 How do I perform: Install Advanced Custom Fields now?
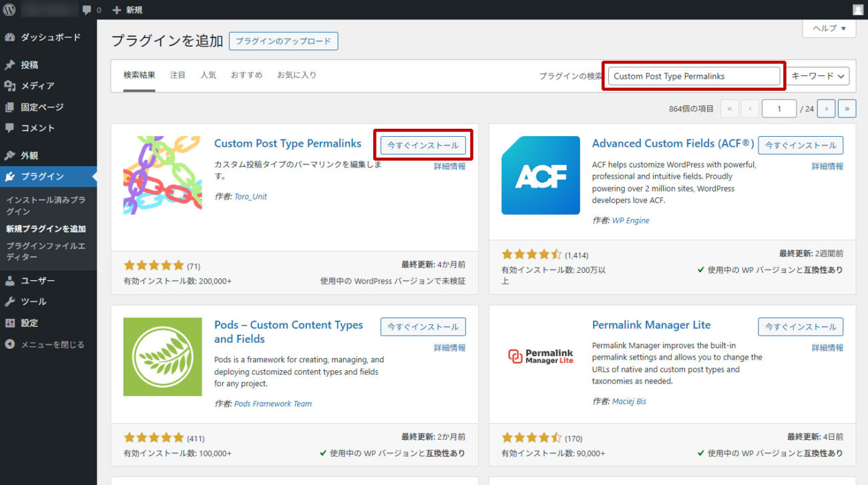coord(801,145)
